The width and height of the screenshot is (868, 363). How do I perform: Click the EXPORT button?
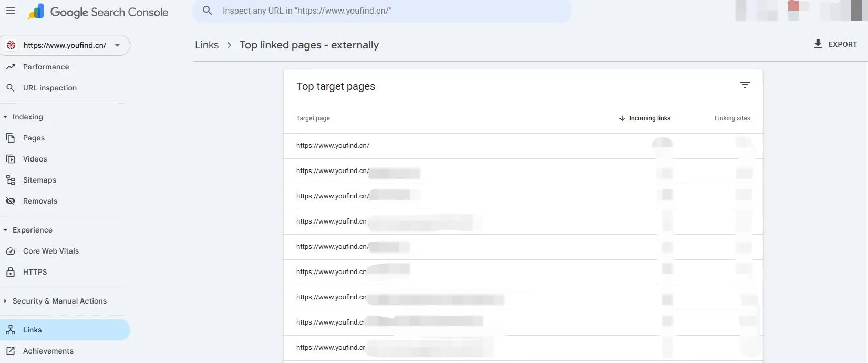[x=835, y=44]
